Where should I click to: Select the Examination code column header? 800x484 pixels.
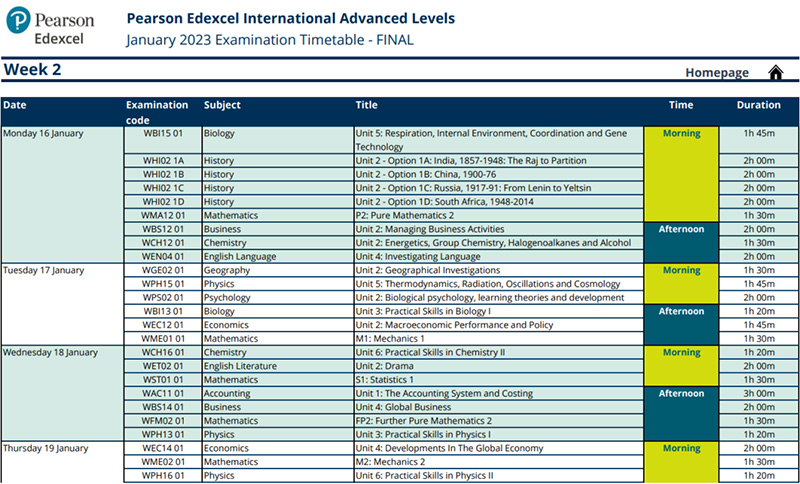coord(157,111)
